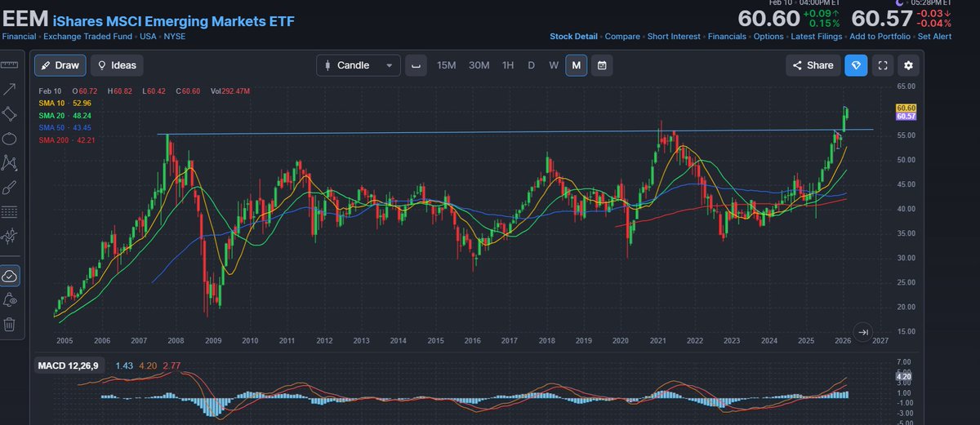
Task: Select the SMA 50 indicator label
Action: (x=65, y=128)
